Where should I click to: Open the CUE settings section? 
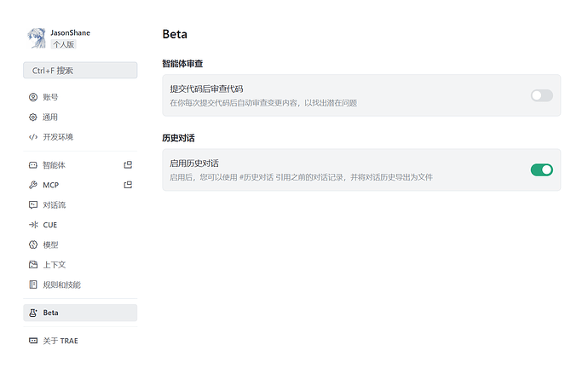(80, 225)
